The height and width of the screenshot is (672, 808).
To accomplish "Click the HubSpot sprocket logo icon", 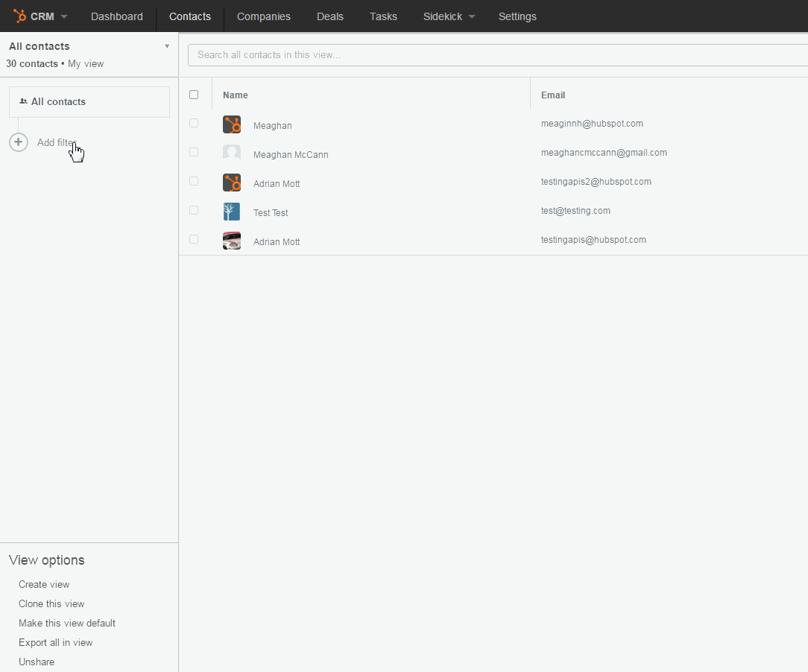I will [x=20, y=16].
